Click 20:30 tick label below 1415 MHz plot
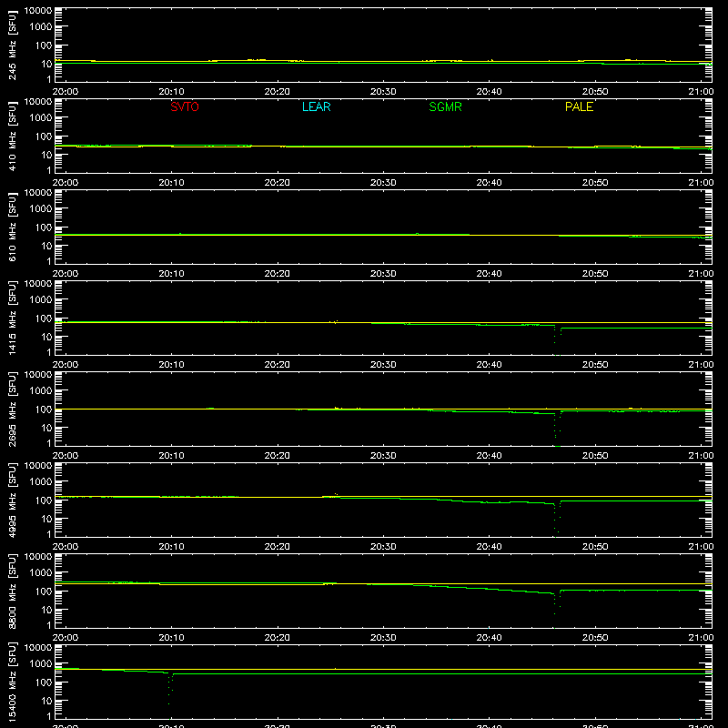 [x=383, y=365]
